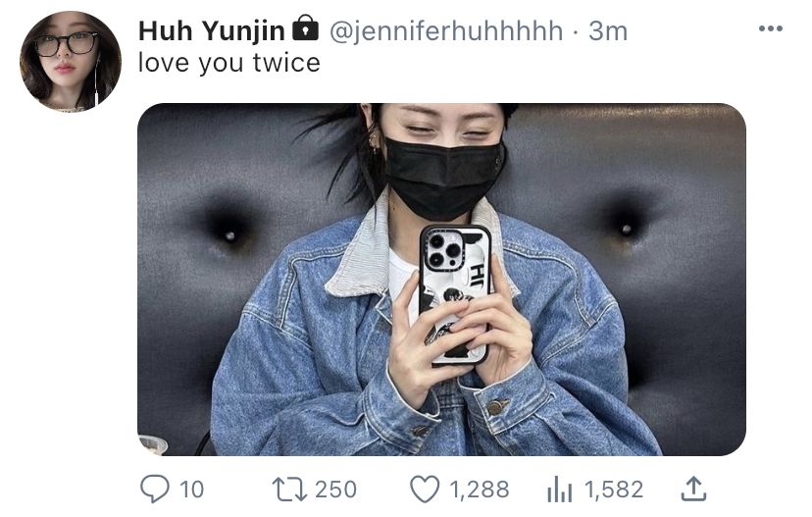Click the view count 1,582
The image size is (812, 517).
coord(614,490)
